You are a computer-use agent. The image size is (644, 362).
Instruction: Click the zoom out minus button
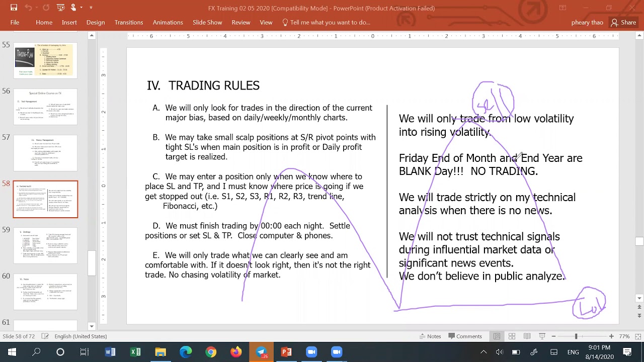tap(553, 336)
